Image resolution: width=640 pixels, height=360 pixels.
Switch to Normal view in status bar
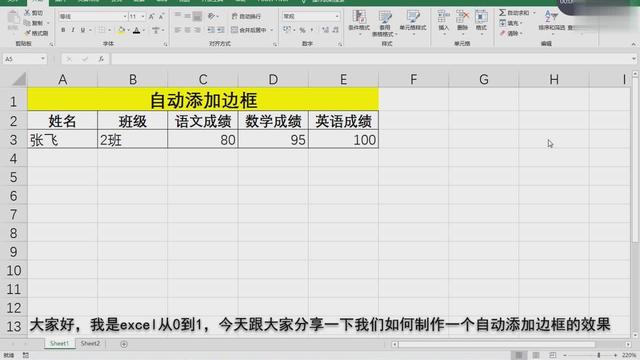[519, 355]
